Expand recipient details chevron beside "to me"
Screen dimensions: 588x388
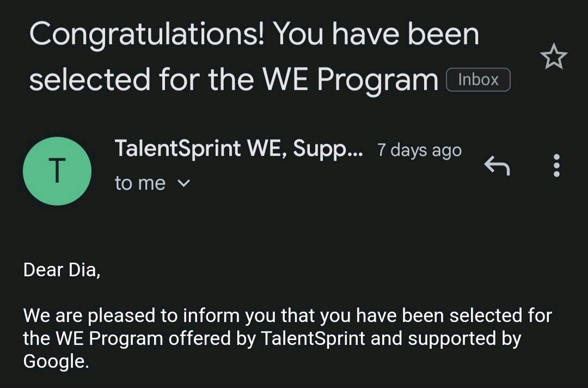(183, 183)
